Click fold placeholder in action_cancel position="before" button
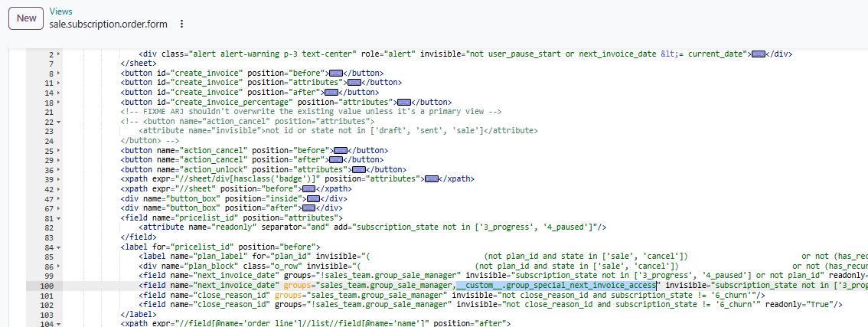The image size is (868, 327). [341, 150]
